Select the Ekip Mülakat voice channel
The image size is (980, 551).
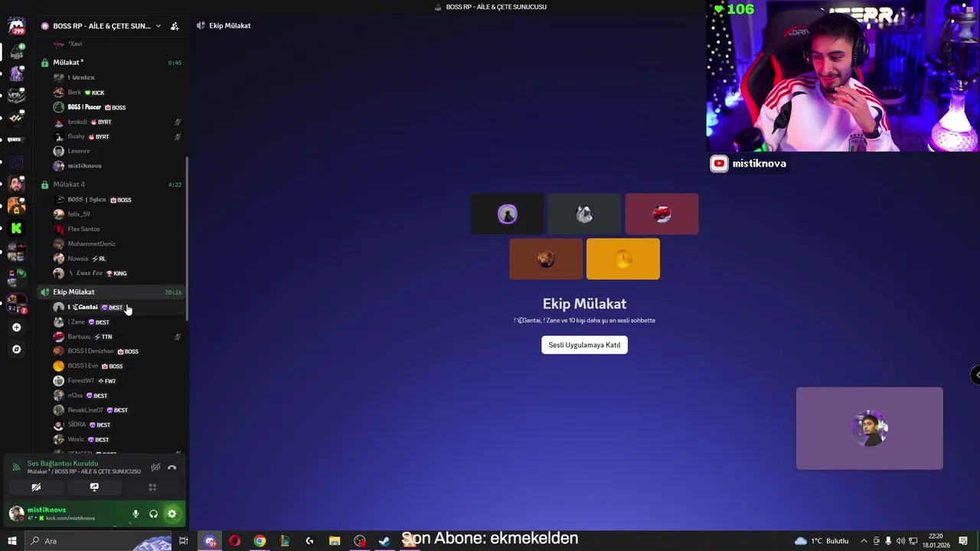[111, 292]
